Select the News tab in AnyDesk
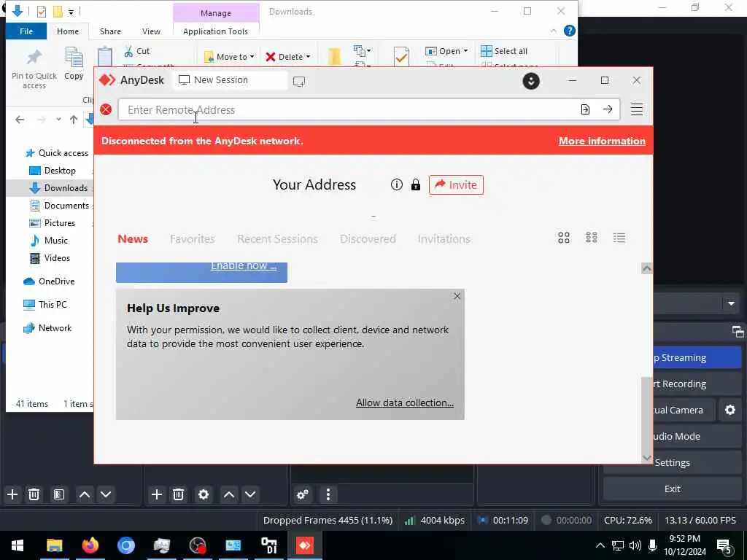The image size is (747, 560). pyautogui.click(x=133, y=238)
